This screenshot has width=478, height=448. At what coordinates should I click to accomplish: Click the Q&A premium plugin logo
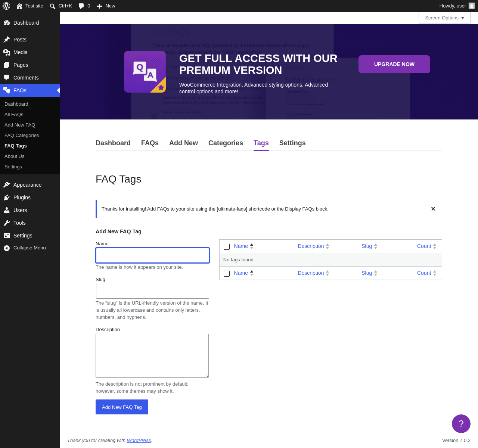pyautogui.click(x=145, y=72)
